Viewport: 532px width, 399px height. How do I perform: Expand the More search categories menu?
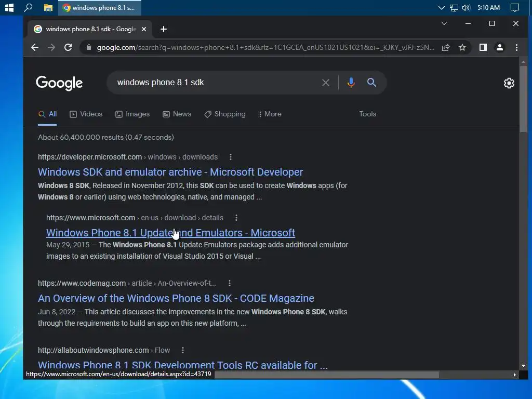tap(270, 114)
